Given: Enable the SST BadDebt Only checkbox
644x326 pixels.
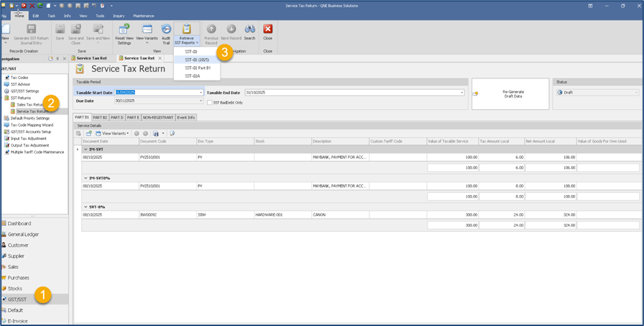Looking at the screenshot, I should pos(209,102).
